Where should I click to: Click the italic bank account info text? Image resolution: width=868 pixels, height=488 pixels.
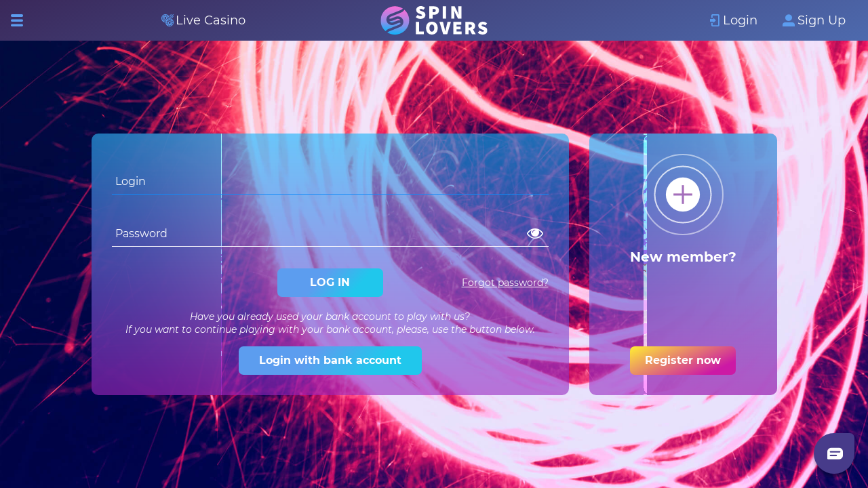330,323
